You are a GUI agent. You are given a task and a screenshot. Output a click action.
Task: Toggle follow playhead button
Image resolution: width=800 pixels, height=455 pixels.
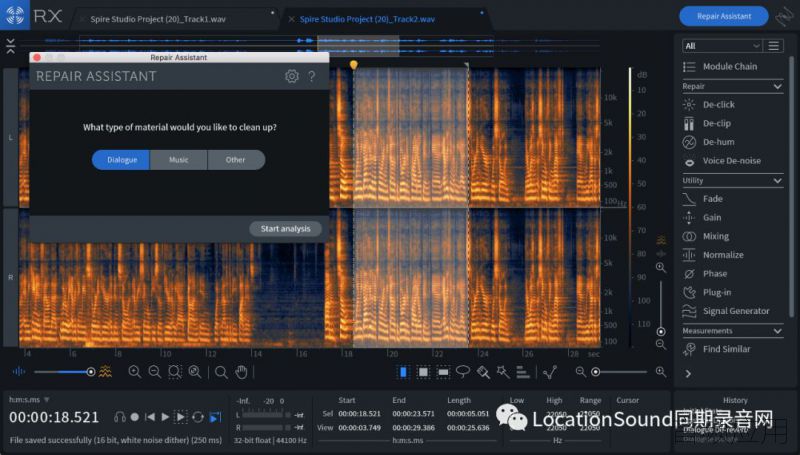pos(216,417)
